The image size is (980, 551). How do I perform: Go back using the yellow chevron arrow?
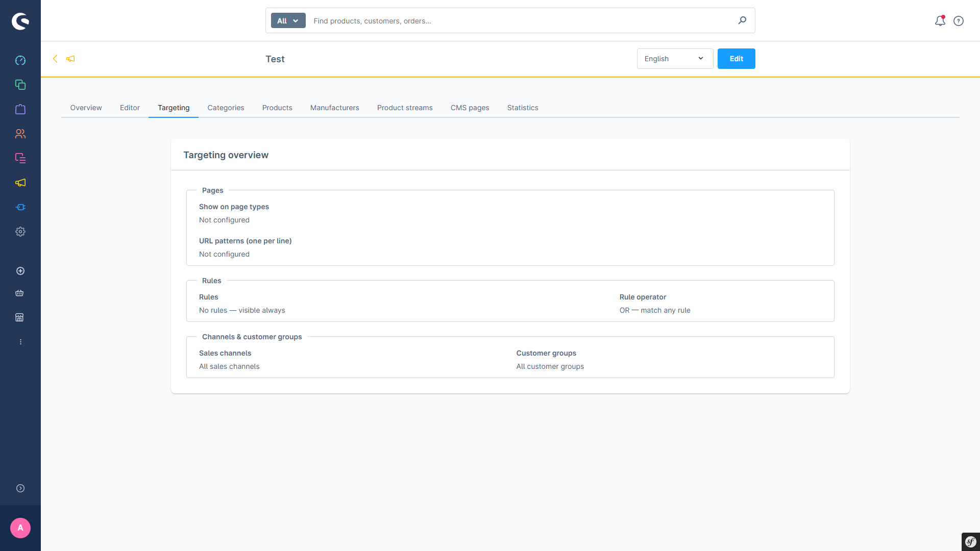click(x=55, y=59)
